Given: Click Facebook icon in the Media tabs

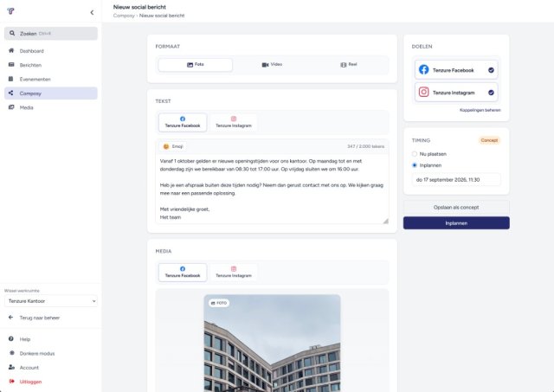Looking at the screenshot, I should click(x=183, y=269).
